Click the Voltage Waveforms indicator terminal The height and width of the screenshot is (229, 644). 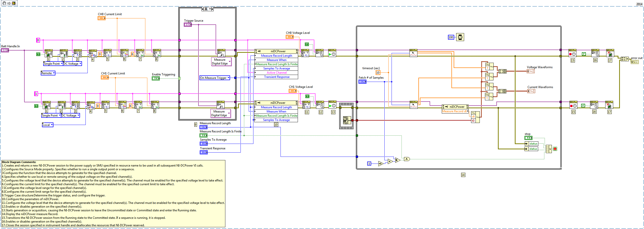point(531,71)
